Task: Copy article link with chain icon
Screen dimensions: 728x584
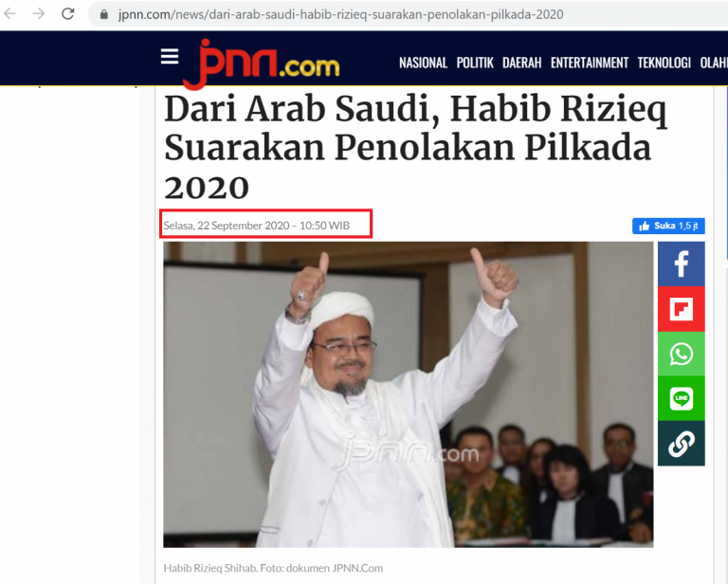Action: 682,444
